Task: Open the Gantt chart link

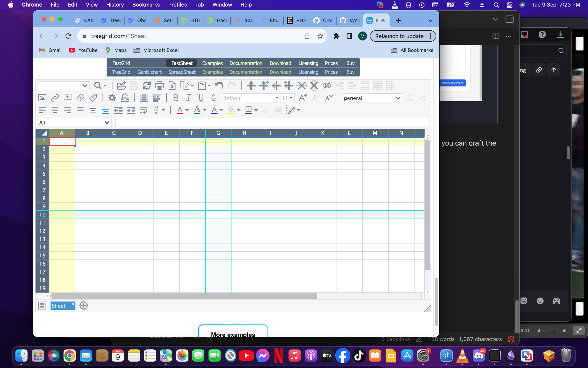Action: tap(149, 72)
